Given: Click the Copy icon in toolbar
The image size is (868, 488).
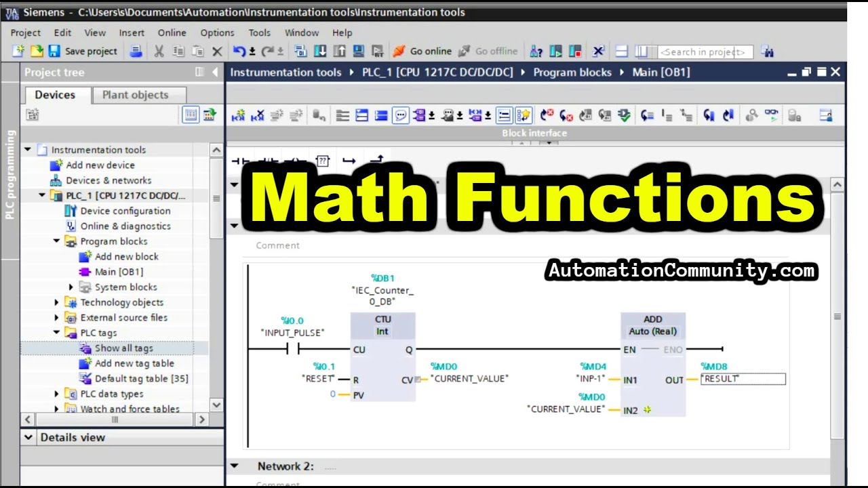Looking at the screenshot, I should 178,51.
